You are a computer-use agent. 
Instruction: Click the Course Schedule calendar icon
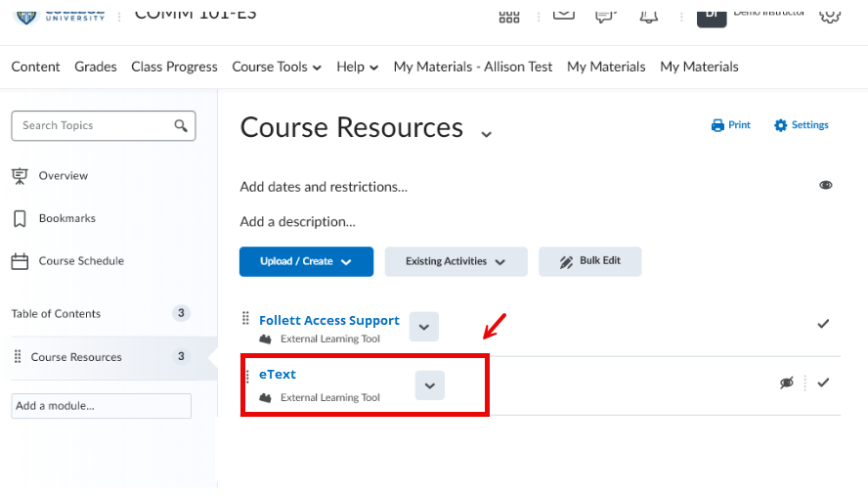(20, 261)
